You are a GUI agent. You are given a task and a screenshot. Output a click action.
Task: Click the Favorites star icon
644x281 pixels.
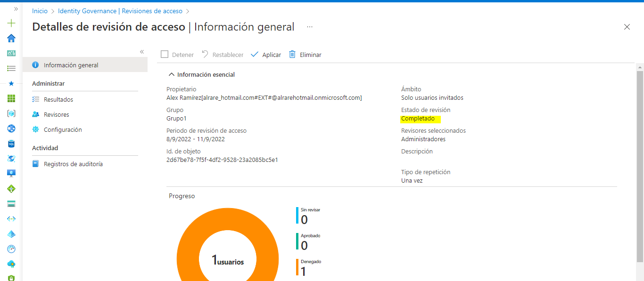[x=11, y=83]
